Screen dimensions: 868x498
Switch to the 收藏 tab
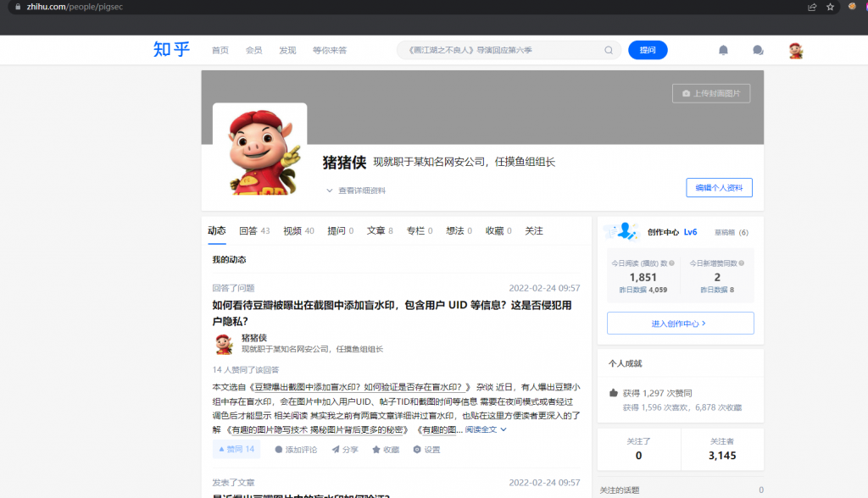pyautogui.click(x=498, y=230)
